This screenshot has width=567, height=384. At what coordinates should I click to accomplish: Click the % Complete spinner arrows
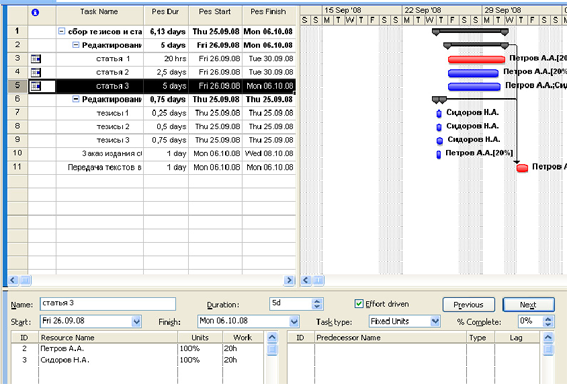point(548,321)
